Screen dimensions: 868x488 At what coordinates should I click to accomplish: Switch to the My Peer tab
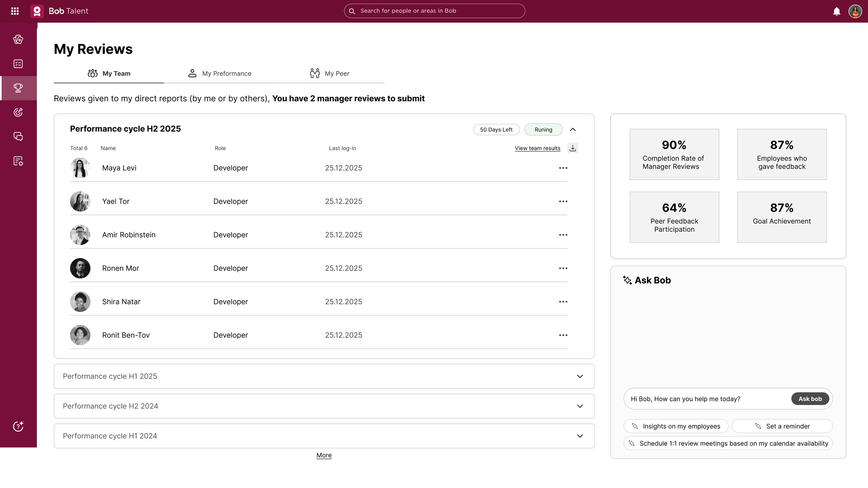[329, 74]
